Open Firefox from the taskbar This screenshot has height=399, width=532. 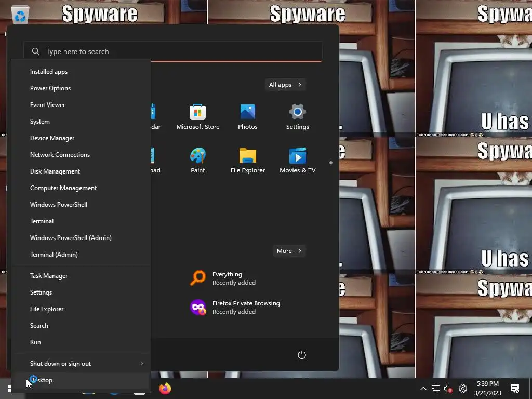pos(165,389)
